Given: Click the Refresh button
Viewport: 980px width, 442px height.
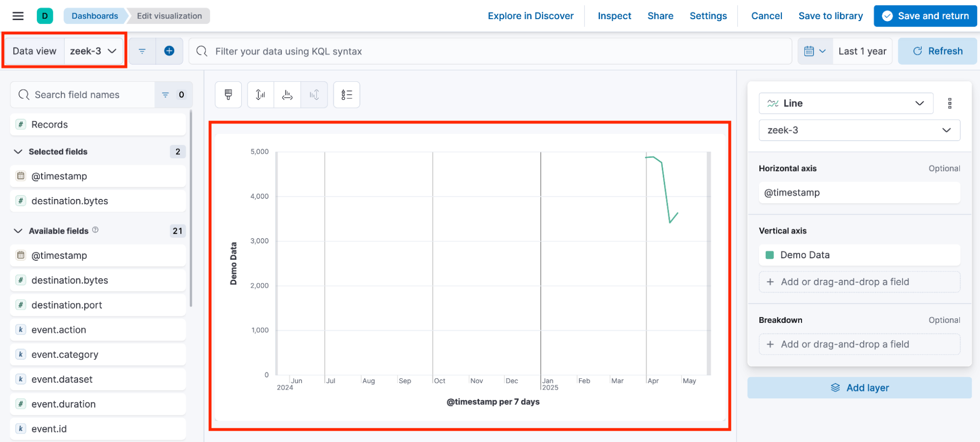Looking at the screenshot, I should [x=937, y=51].
